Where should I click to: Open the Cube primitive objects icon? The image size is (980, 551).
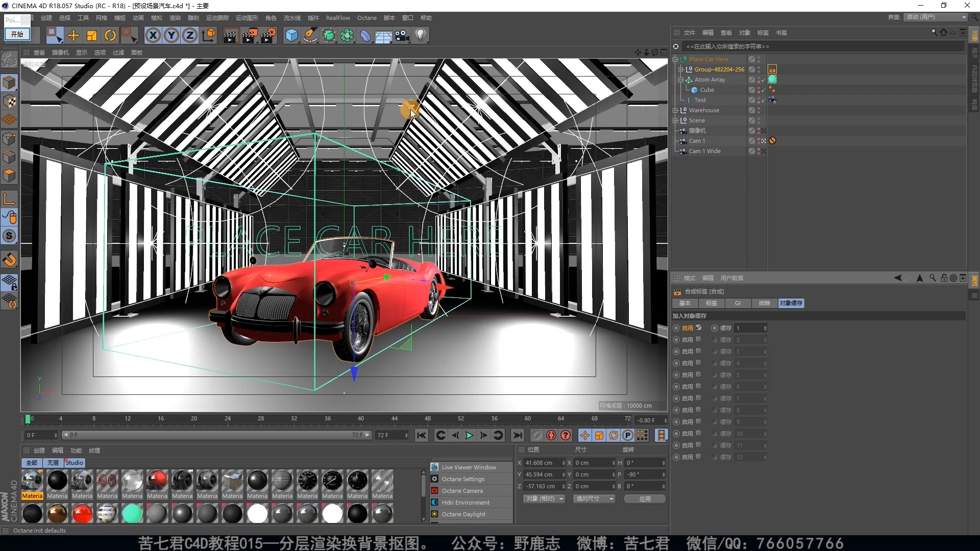291,35
